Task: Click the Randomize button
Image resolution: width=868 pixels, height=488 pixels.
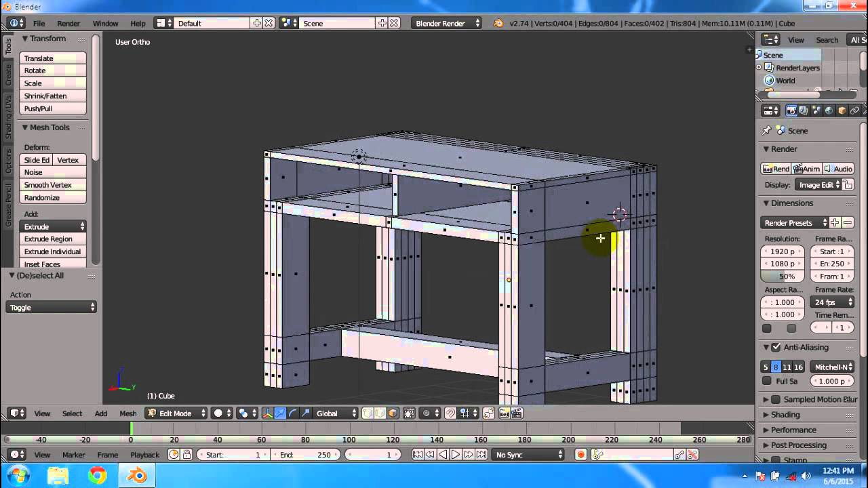Action: point(53,198)
